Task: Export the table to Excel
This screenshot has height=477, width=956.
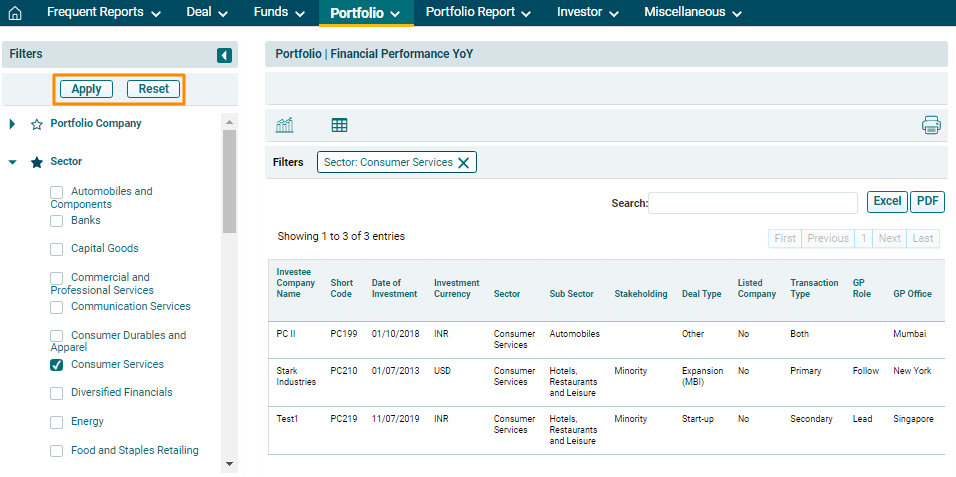Action: [x=887, y=201]
